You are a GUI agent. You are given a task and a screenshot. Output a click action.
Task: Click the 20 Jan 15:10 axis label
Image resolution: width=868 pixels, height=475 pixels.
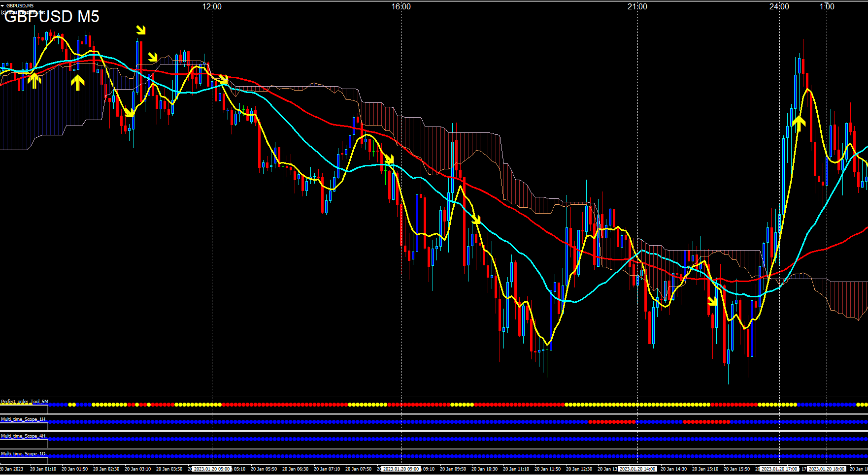[x=705, y=469]
